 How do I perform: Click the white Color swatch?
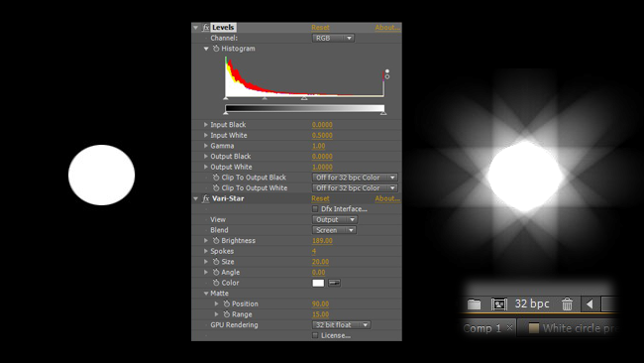coord(318,283)
